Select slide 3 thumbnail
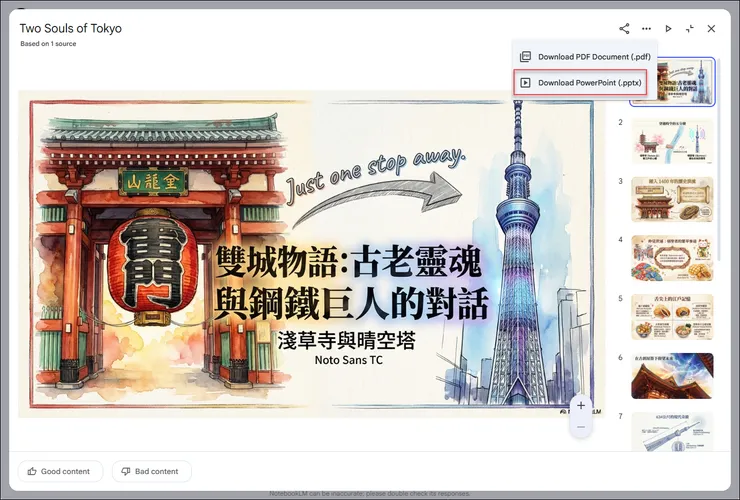The image size is (740, 500). (672, 200)
